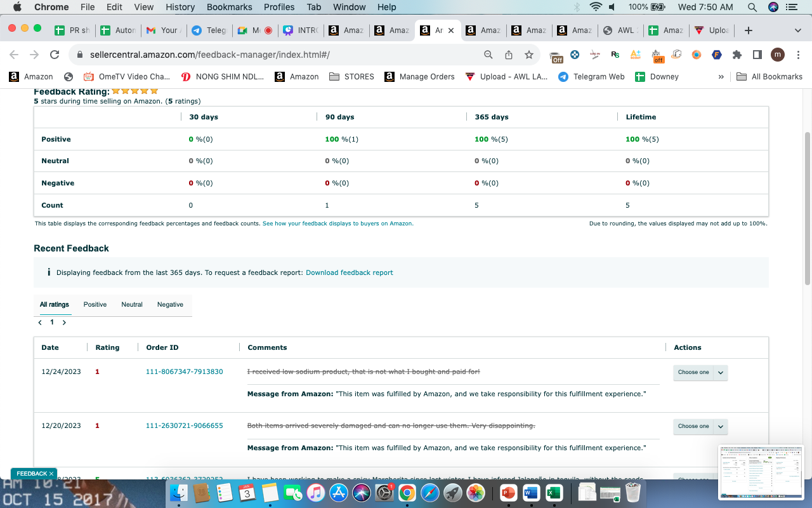The height and width of the screenshot is (508, 812).
Task: Click the 'Recent Feedback' heading
Action: (71, 248)
